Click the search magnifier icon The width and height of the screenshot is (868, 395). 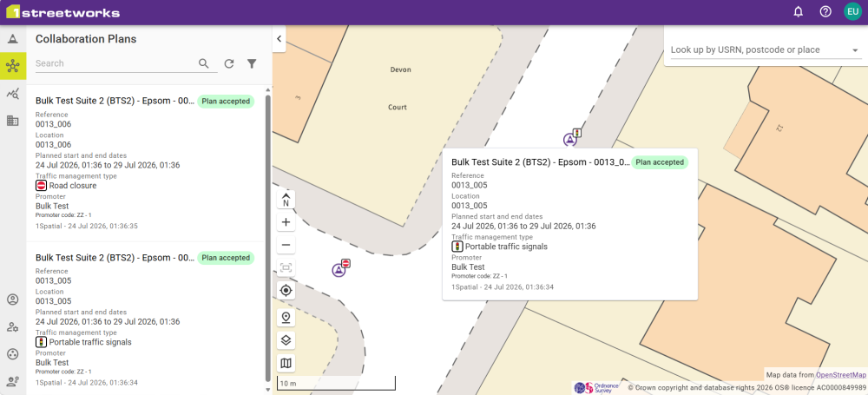click(x=204, y=63)
